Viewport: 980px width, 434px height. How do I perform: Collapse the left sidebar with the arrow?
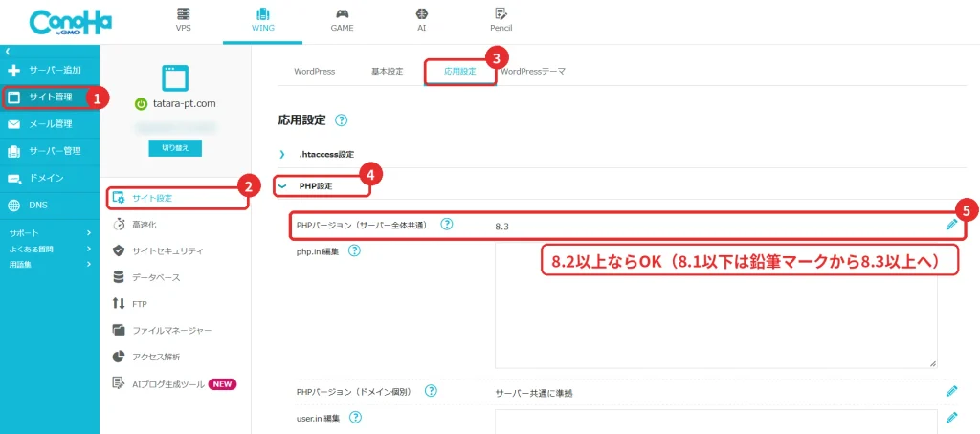(x=7, y=52)
